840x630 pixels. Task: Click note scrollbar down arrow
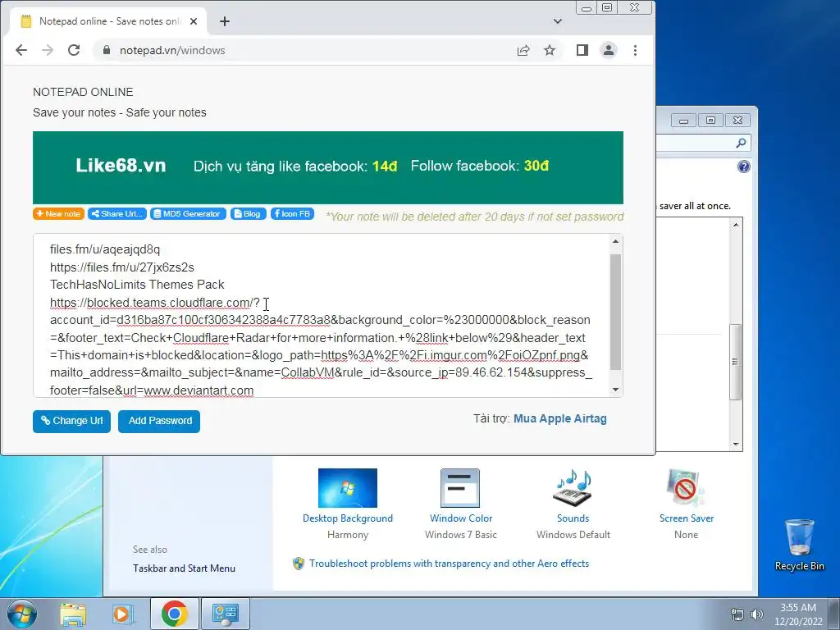click(x=615, y=390)
